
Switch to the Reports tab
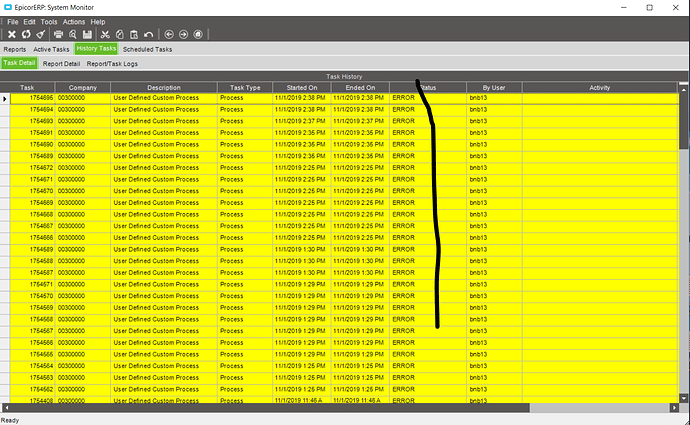[15, 49]
